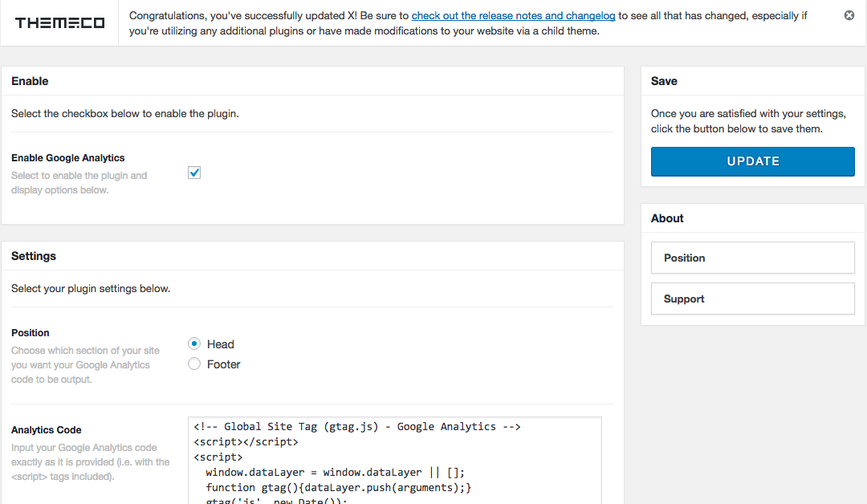Click the Settings panel header
This screenshot has width=867, height=504.
(34, 256)
